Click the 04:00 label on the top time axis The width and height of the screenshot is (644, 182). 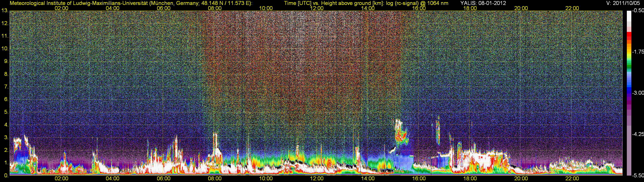[112, 8]
